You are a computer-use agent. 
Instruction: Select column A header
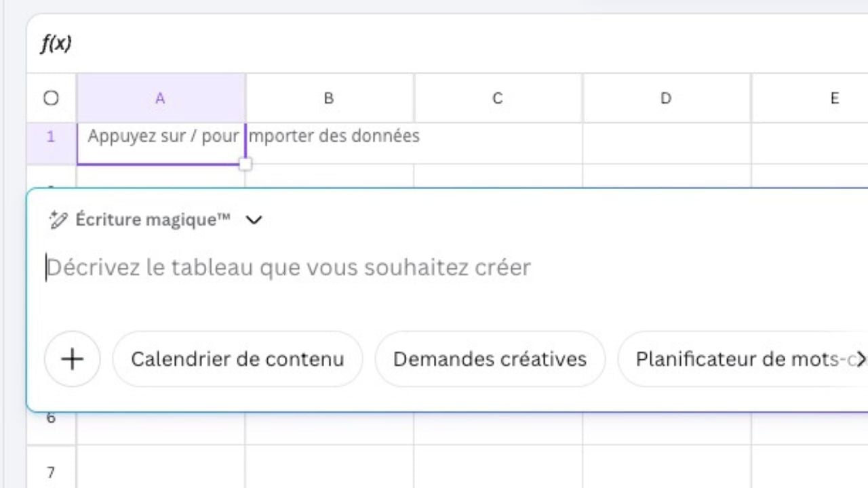point(160,98)
